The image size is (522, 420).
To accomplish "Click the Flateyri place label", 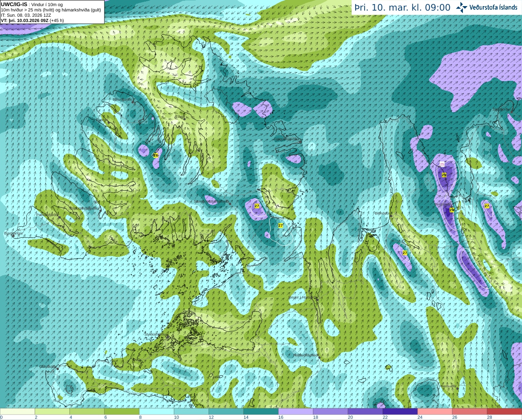I will (x=102, y=119).
